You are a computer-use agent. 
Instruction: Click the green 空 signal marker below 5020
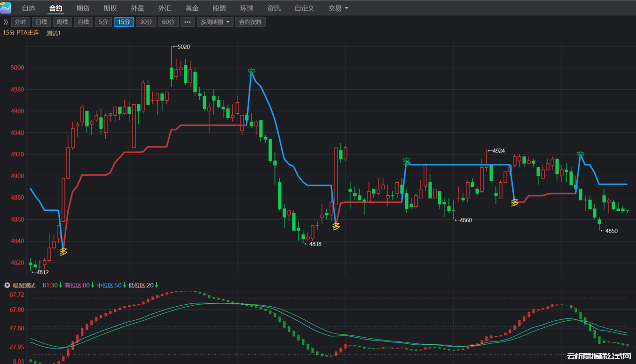pyautogui.click(x=251, y=72)
